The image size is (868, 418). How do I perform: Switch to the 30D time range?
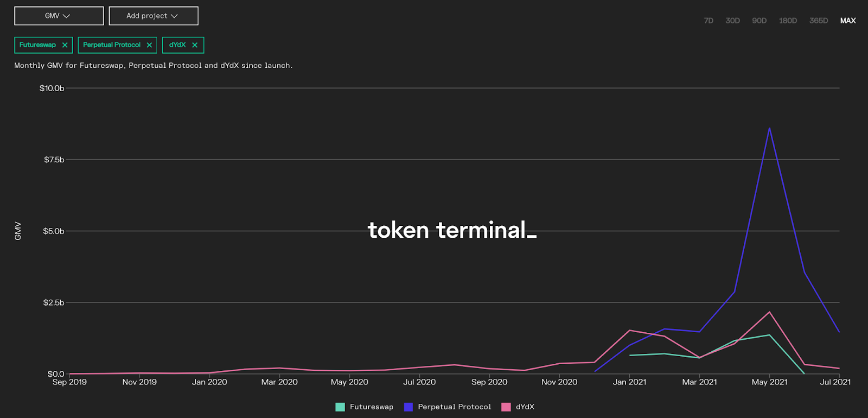[x=732, y=21]
